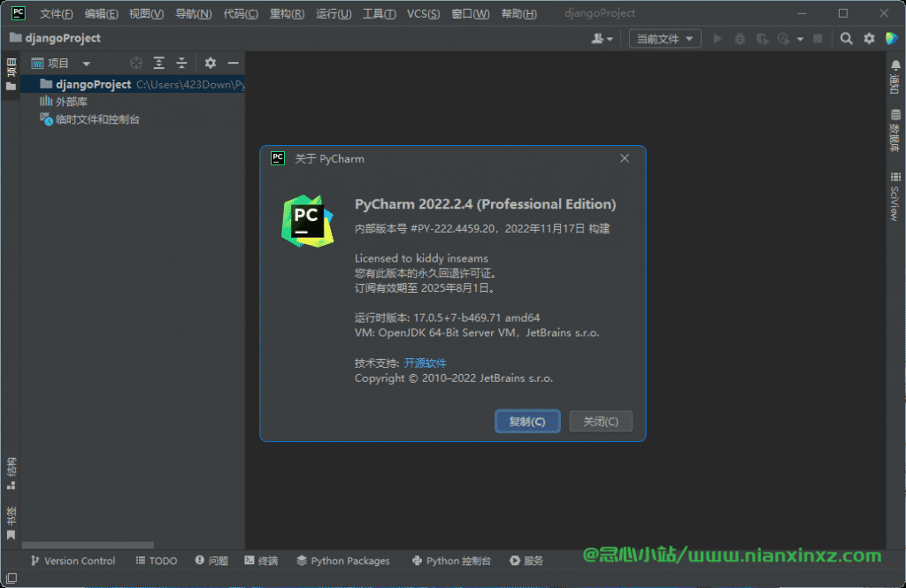
Task: Select External Libraries (外部库) tree node
Action: [x=64, y=102]
